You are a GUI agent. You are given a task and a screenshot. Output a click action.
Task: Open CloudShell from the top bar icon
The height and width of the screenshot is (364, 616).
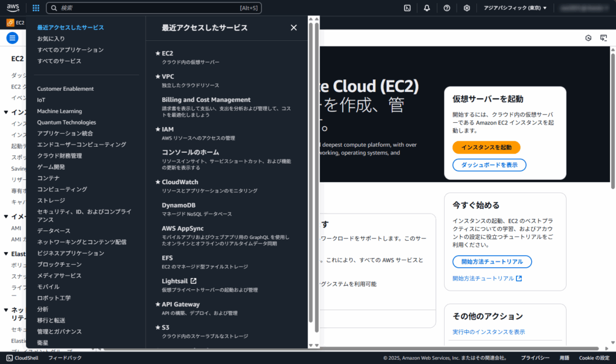pos(407,8)
